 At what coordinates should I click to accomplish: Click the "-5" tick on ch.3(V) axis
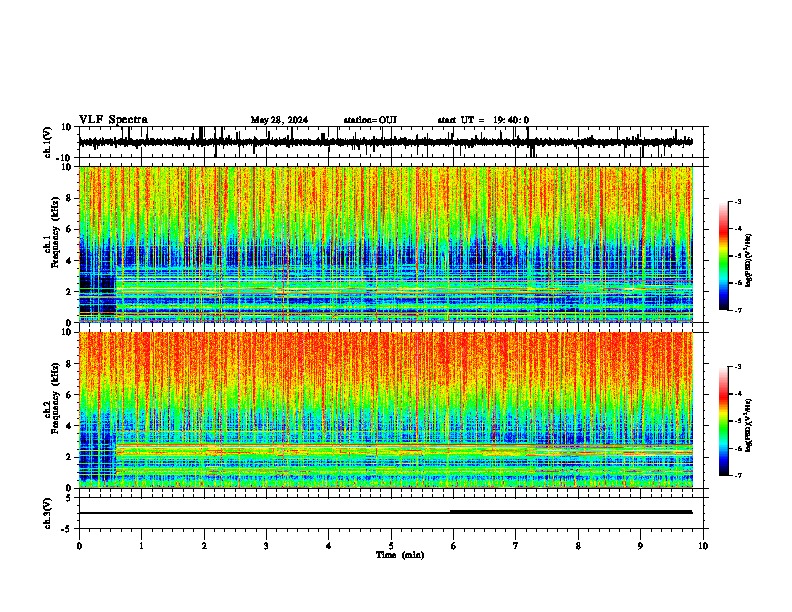click(x=68, y=529)
